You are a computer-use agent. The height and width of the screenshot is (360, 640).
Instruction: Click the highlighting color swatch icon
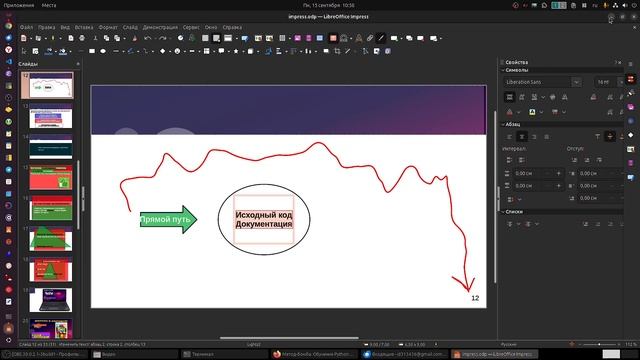(533, 112)
